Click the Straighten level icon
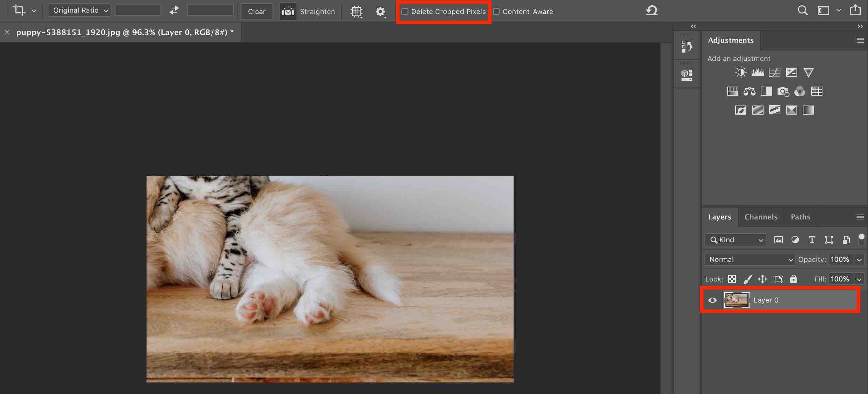 tap(288, 12)
